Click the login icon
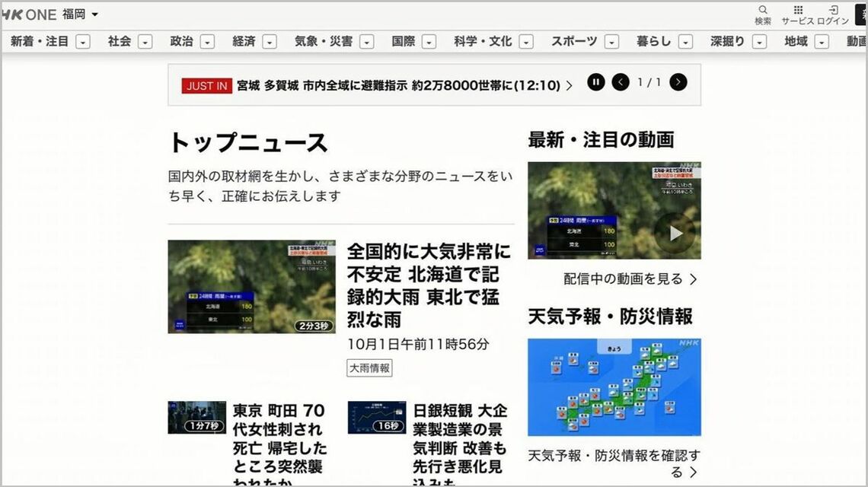The width and height of the screenshot is (868, 487). [x=834, y=11]
